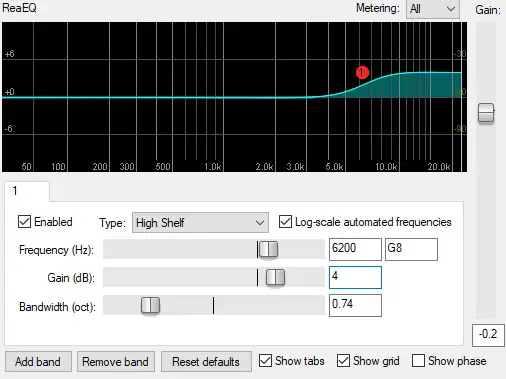Click the bandwidth field showing 0.74

pyautogui.click(x=355, y=305)
